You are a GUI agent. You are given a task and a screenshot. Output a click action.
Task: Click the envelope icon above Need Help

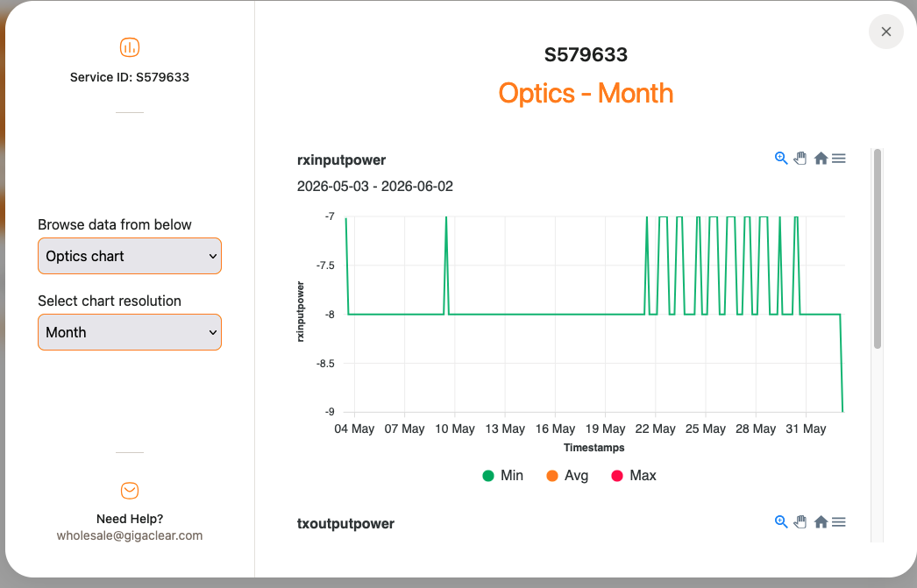coord(130,491)
